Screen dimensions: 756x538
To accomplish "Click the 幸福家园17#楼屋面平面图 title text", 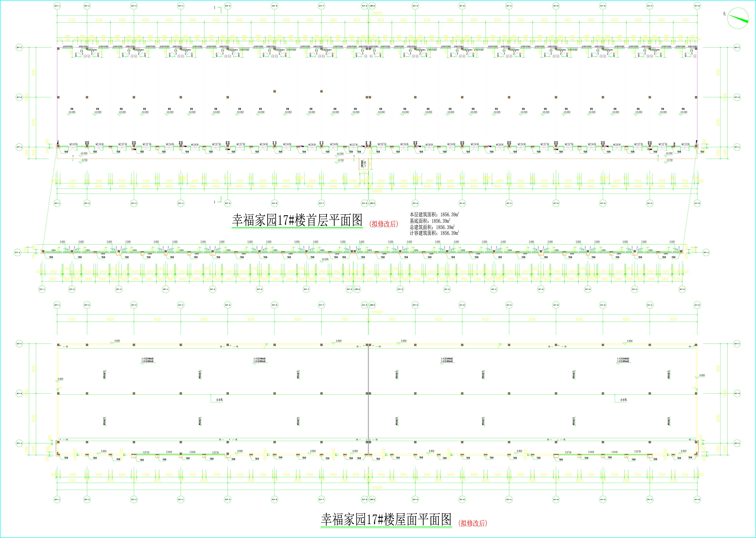I will [x=386, y=519].
